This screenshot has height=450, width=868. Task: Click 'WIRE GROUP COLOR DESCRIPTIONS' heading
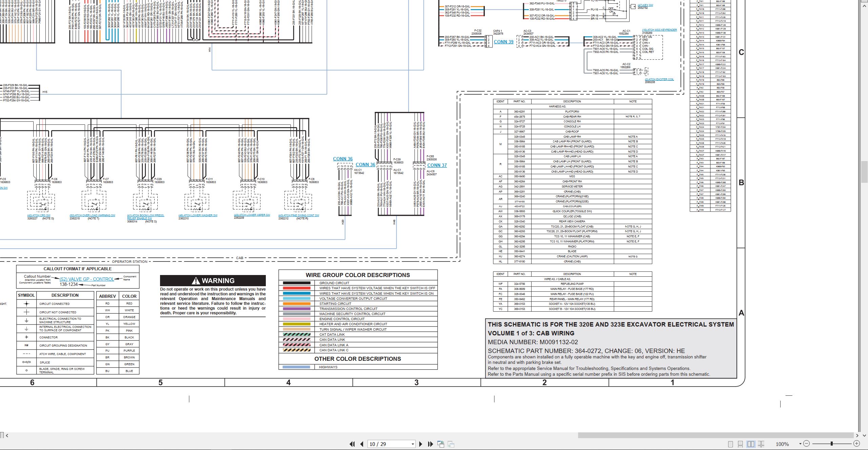coord(358,275)
